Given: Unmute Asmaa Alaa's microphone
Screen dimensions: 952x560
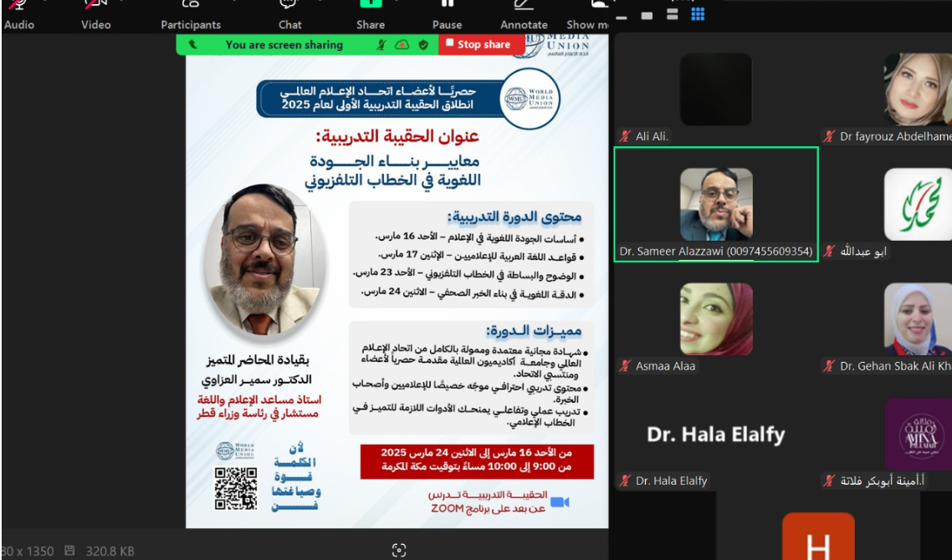Looking at the screenshot, I should point(623,365).
